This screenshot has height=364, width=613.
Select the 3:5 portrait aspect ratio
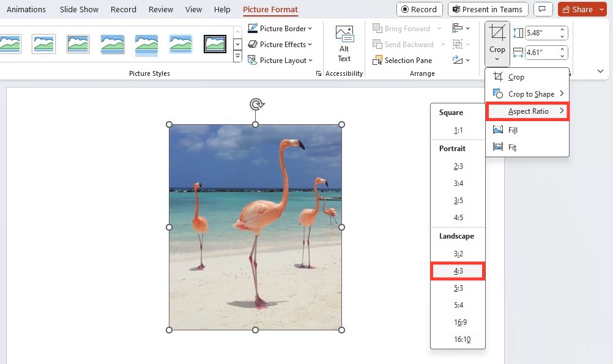[458, 201]
